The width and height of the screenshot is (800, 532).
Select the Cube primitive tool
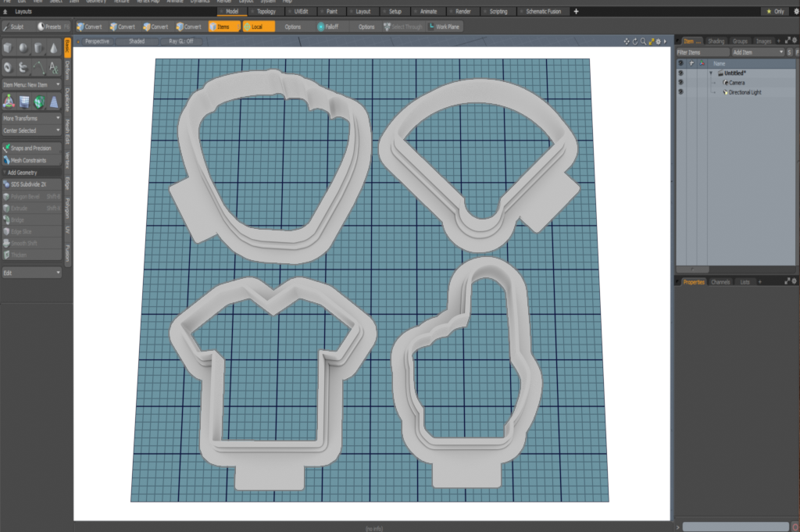(x=8, y=48)
